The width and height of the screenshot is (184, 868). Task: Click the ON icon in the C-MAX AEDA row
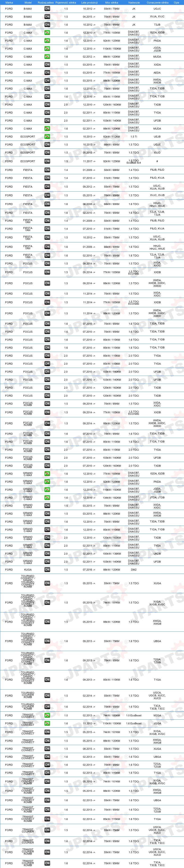[47, 72]
